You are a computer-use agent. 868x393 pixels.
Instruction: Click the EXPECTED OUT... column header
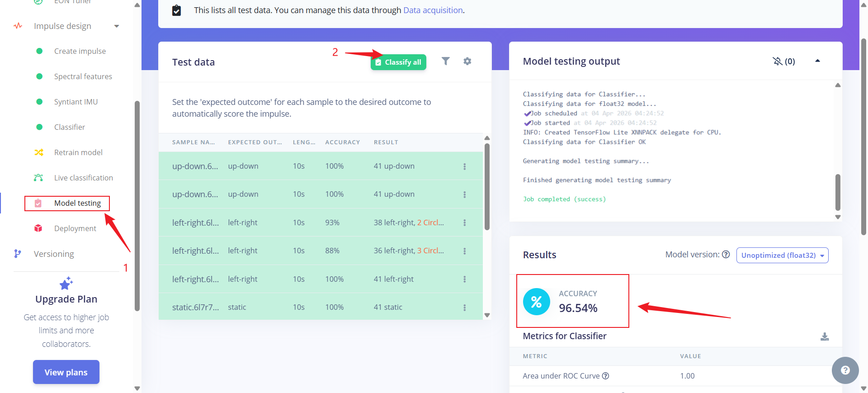(255, 142)
